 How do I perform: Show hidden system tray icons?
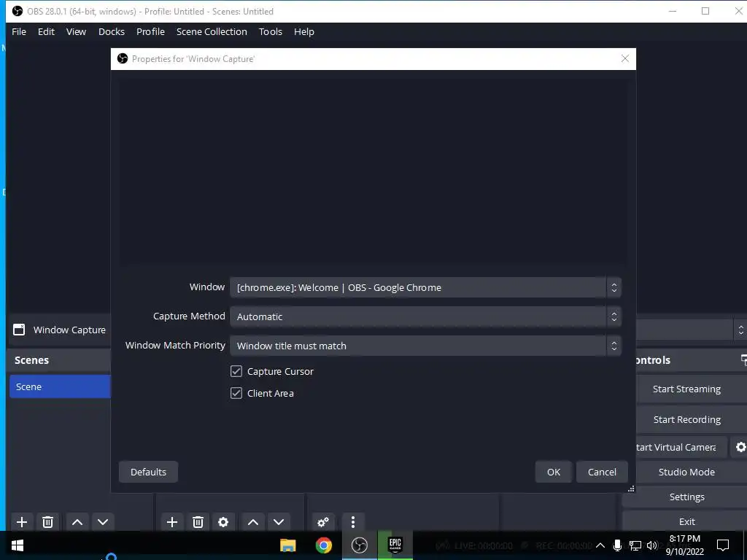pos(600,545)
